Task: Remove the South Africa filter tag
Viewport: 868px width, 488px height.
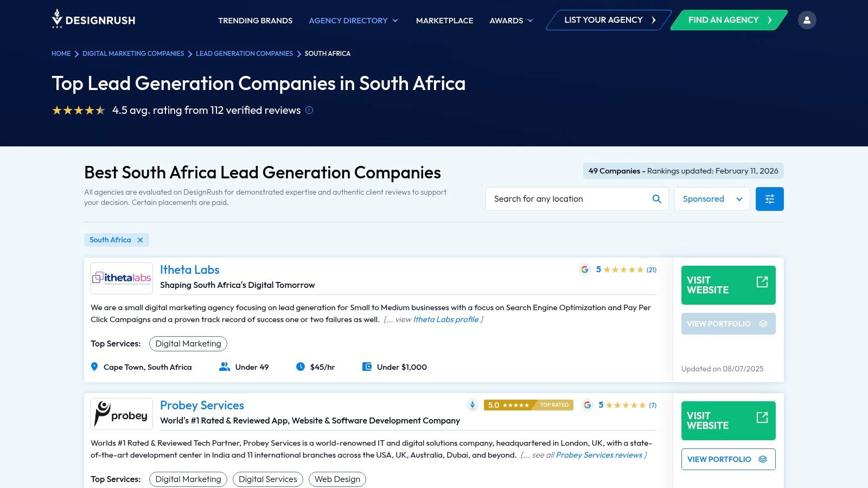Action: pos(139,240)
